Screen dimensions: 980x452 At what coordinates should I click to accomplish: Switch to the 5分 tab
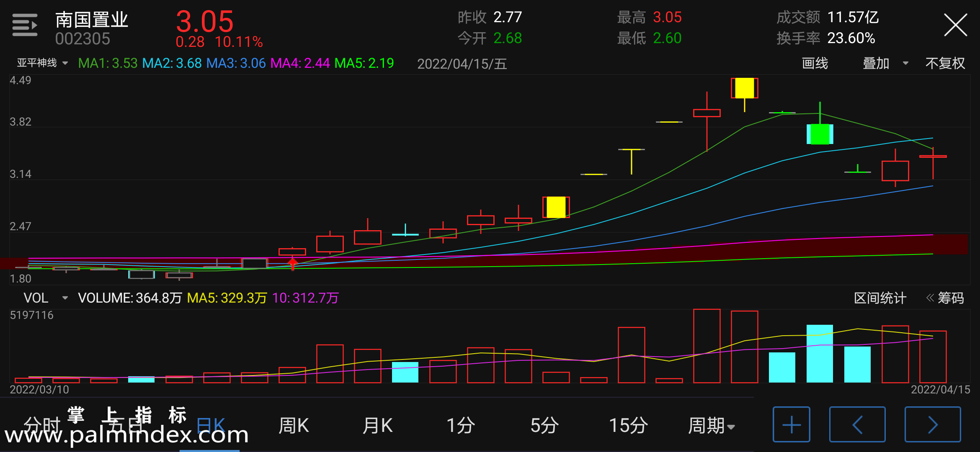[544, 426]
